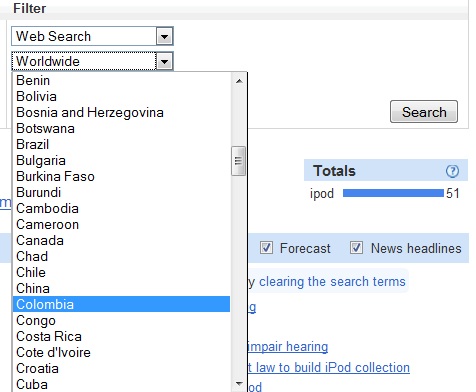
Task: Click the 'clearing the search terms' link
Action: tap(332, 281)
